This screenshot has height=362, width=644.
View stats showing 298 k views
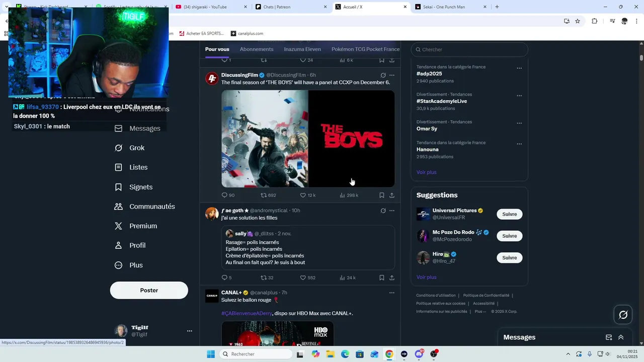point(349,195)
